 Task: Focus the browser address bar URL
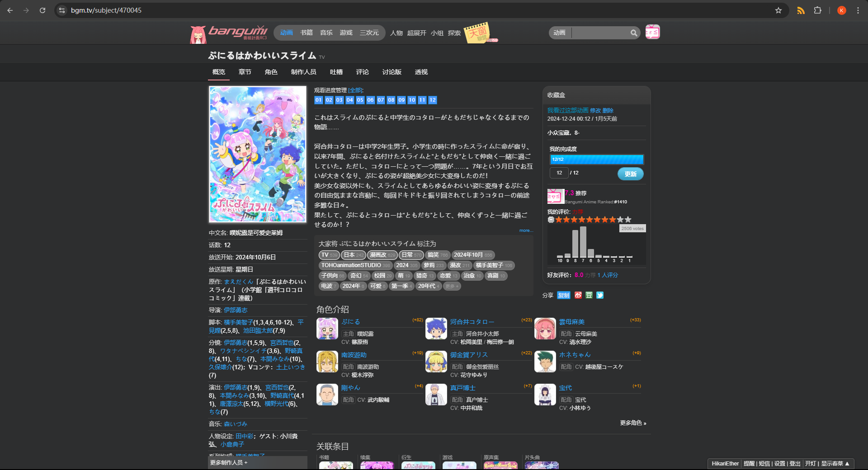(x=106, y=10)
